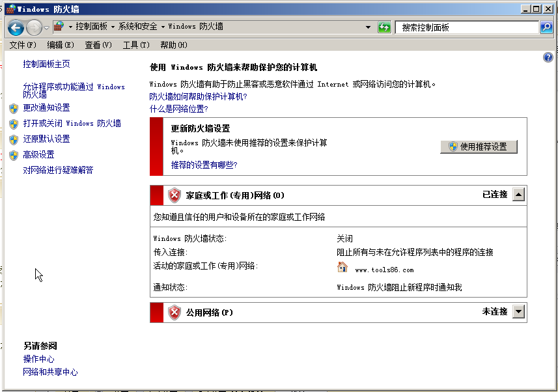Image resolution: width=558 pixels, height=392 pixels.
Task: Select 控制面板 breadcrumb segment
Action: coord(91,26)
